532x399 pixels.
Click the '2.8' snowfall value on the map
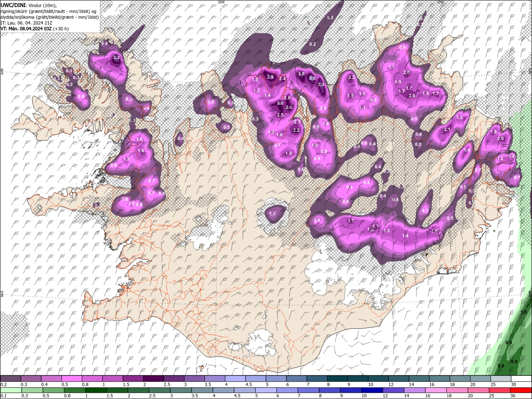tap(301, 74)
